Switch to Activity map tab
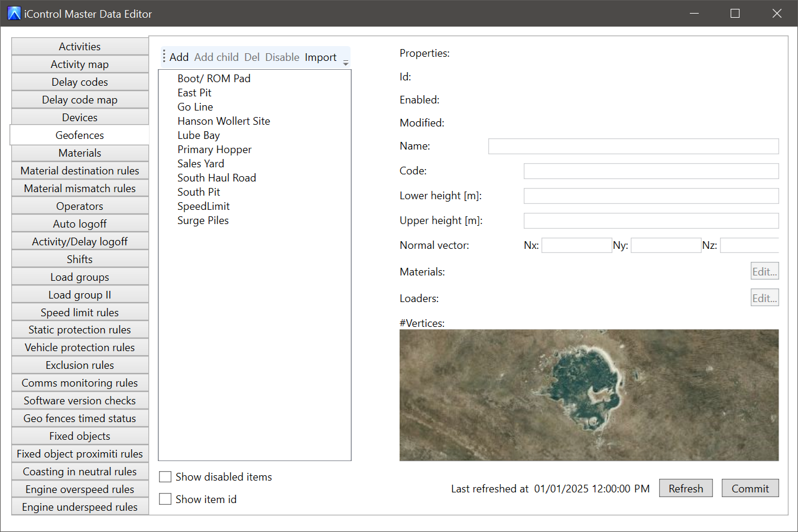This screenshot has width=798, height=532. pos(80,64)
